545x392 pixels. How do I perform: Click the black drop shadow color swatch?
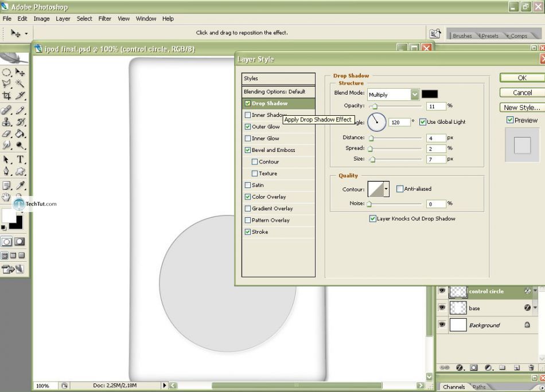click(x=430, y=94)
